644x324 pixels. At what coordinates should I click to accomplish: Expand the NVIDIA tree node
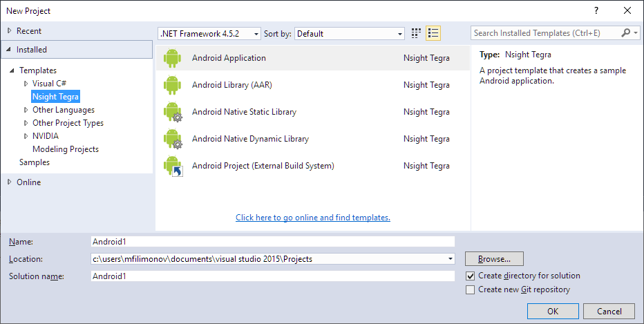[x=26, y=136]
